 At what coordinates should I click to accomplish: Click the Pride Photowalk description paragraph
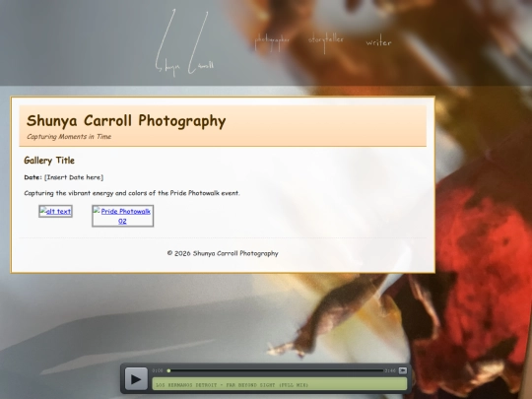coord(132,193)
